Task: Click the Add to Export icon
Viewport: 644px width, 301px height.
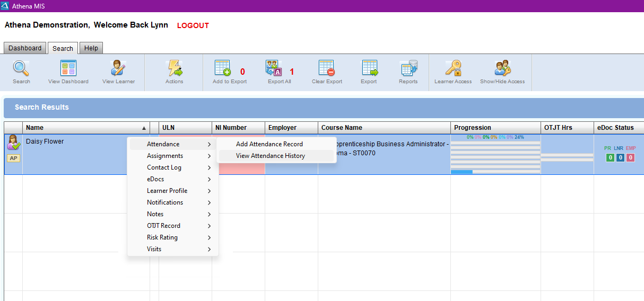Action: [x=223, y=68]
